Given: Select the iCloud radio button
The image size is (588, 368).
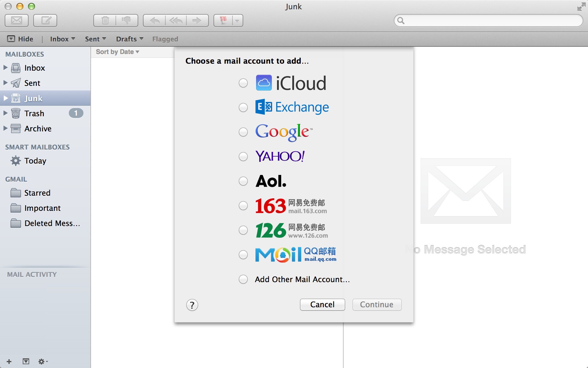Looking at the screenshot, I should point(243,83).
